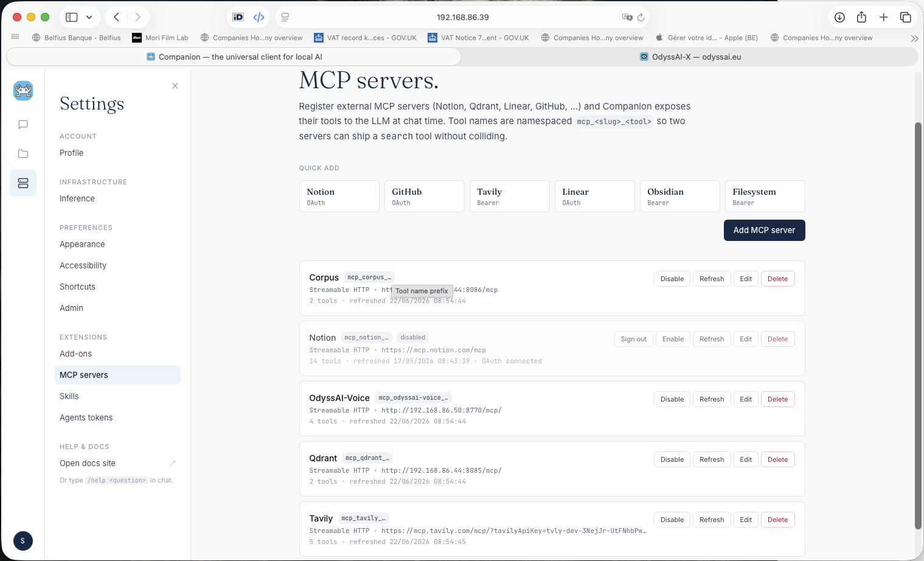Select the servers icon in sidebar

(x=23, y=183)
